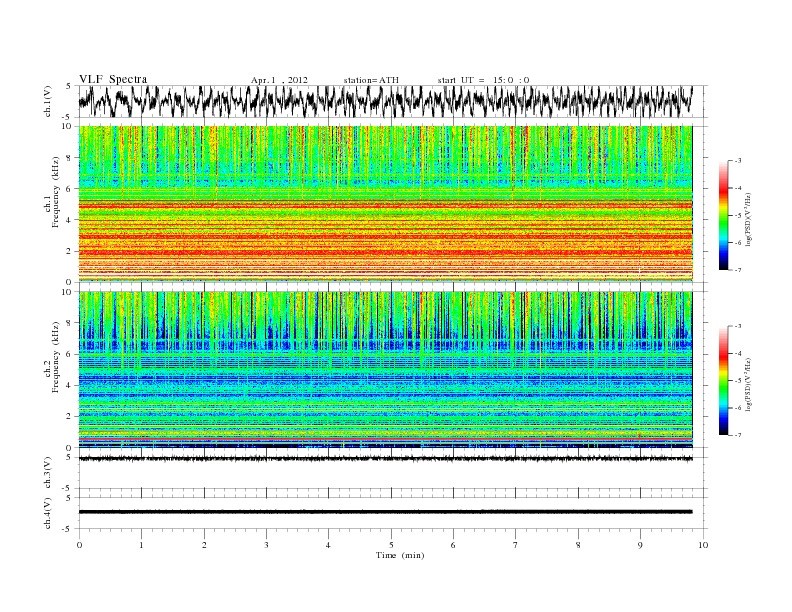Click the ch.1 spectrogram color scale bar
The width and height of the screenshot is (792, 612).
coord(724,215)
